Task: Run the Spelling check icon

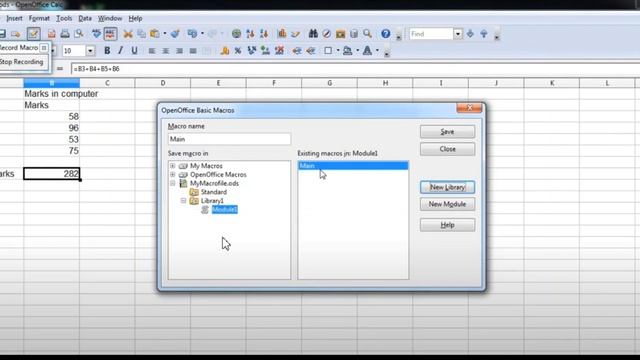Action: (x=96, y=34)
